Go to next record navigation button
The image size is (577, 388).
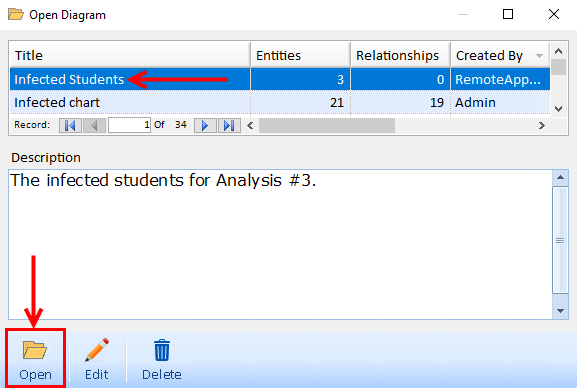[205, 126]
